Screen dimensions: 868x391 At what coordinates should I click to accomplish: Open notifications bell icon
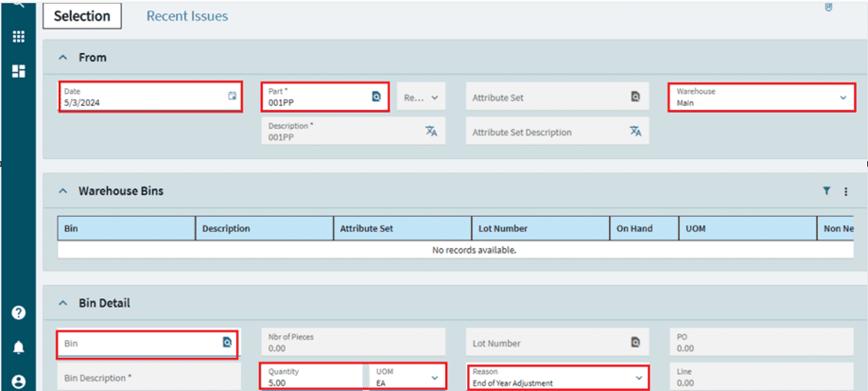click(18, 347)
